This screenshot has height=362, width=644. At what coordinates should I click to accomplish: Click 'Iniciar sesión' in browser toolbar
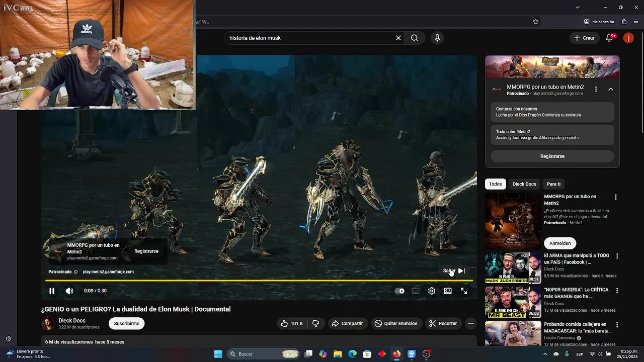(599, 22)
